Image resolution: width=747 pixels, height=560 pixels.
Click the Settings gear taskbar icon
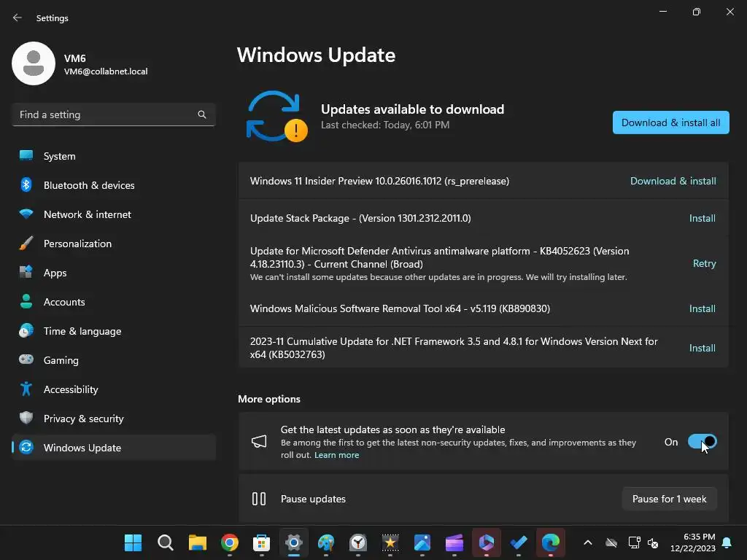click(x=294, y=542)
